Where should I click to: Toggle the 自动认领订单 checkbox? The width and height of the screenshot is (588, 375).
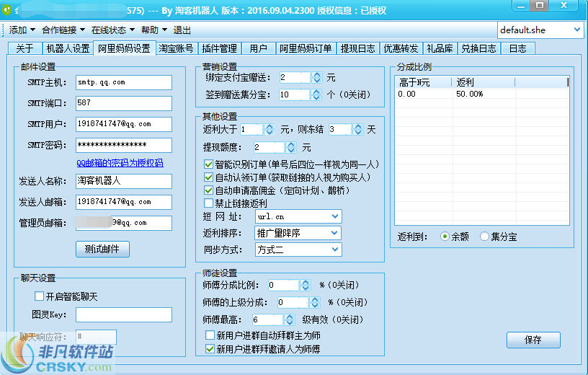[208, 177]
